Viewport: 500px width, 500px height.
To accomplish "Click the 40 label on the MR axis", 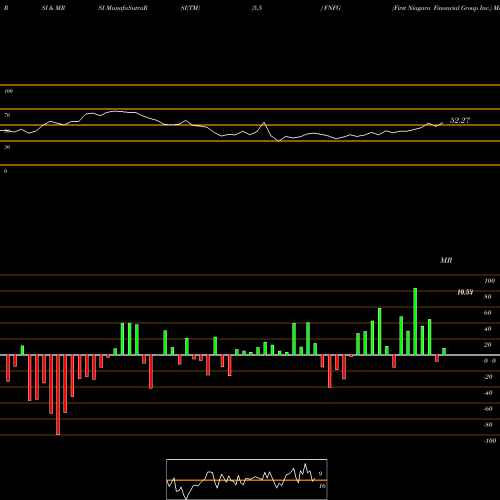I will (488, 329).
